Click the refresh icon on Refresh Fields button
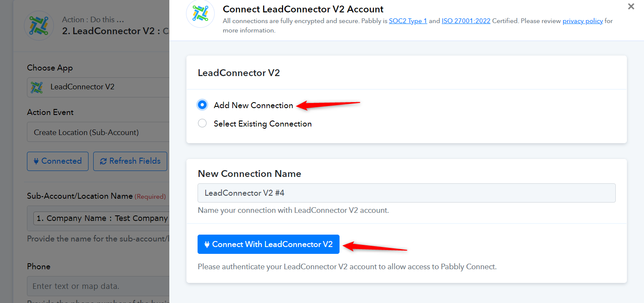 [103, 161]
